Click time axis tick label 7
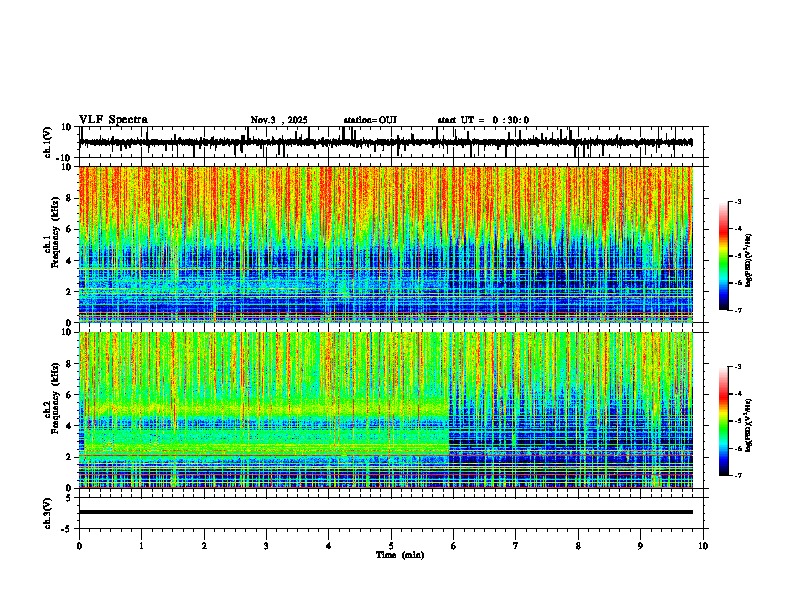The height and width of the screenshot is (612, 792). tap(516, 546)
